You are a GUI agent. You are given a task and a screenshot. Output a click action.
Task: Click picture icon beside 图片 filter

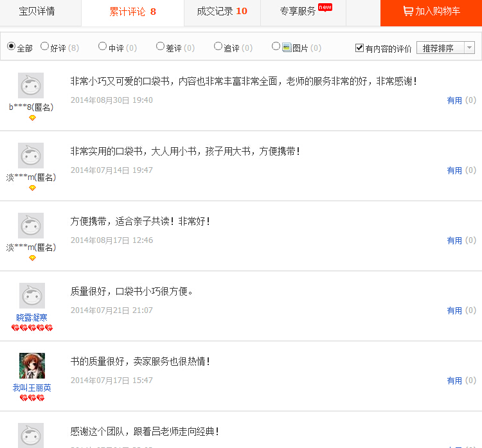(287, 48)
